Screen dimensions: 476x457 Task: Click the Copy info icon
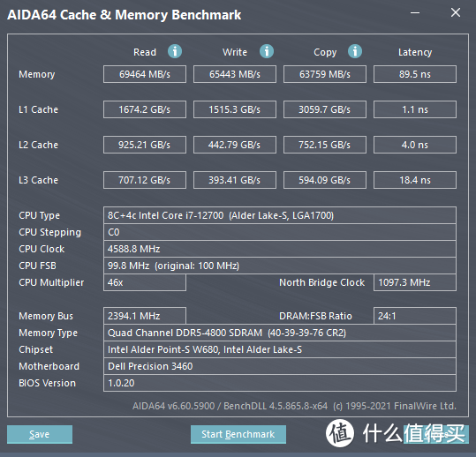tap(355, 51)
